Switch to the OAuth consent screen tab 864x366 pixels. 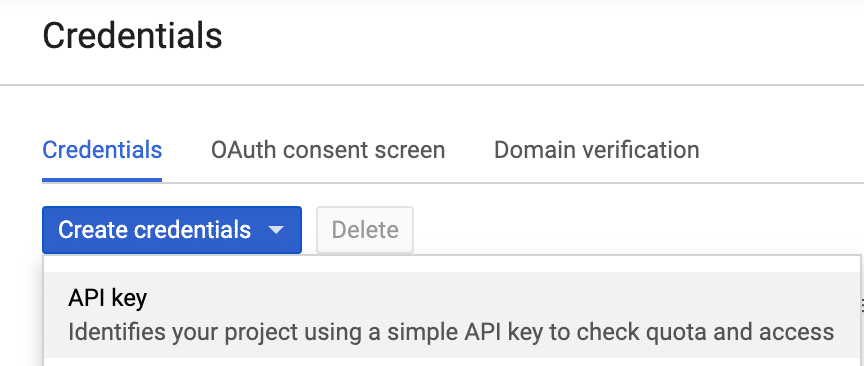click(x=328, y=150)
